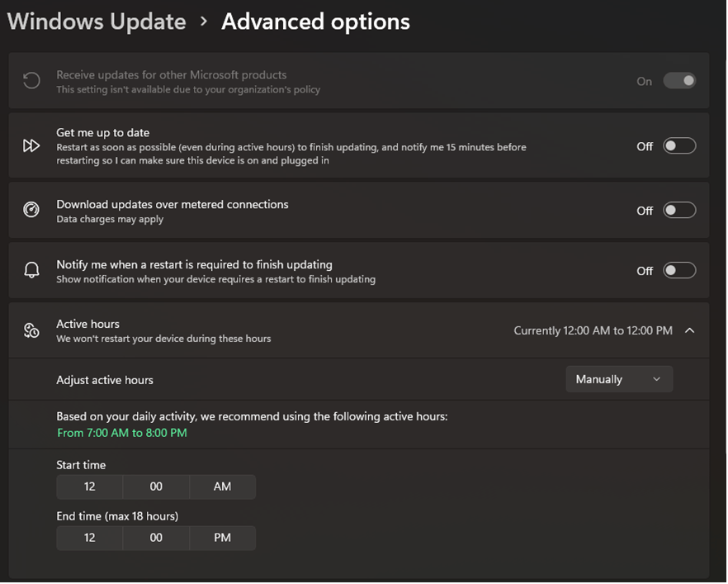Click Show notification when your device requires restart text
The height and width of the screenshot is (584, 728).
point(216,279)
